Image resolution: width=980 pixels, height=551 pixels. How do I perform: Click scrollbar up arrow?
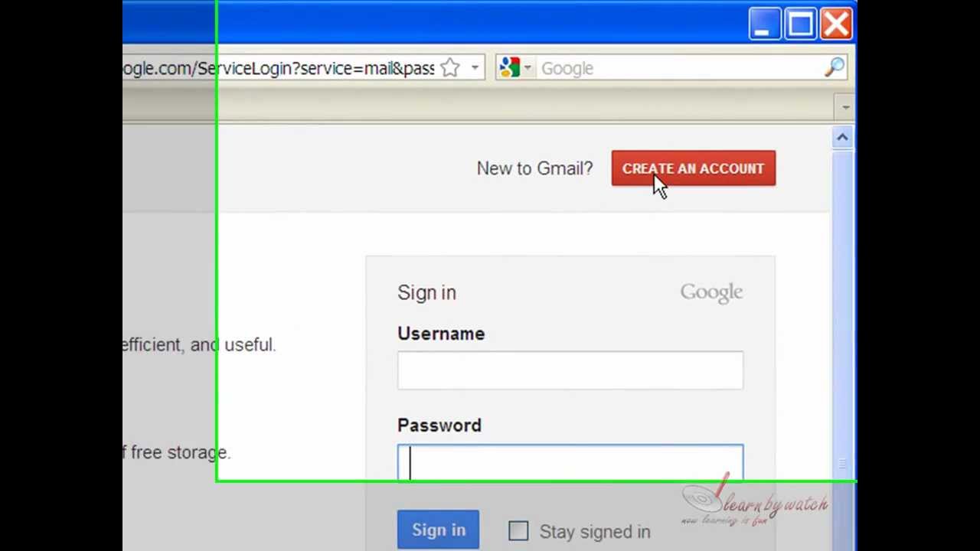point(842,137)
